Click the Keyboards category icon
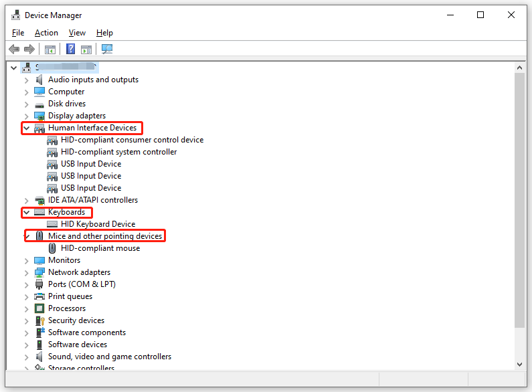The image size is (532, 392). (39, 212)
